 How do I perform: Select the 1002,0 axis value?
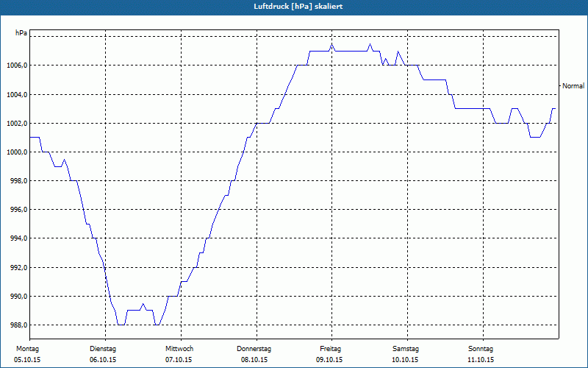coord(16,124)
